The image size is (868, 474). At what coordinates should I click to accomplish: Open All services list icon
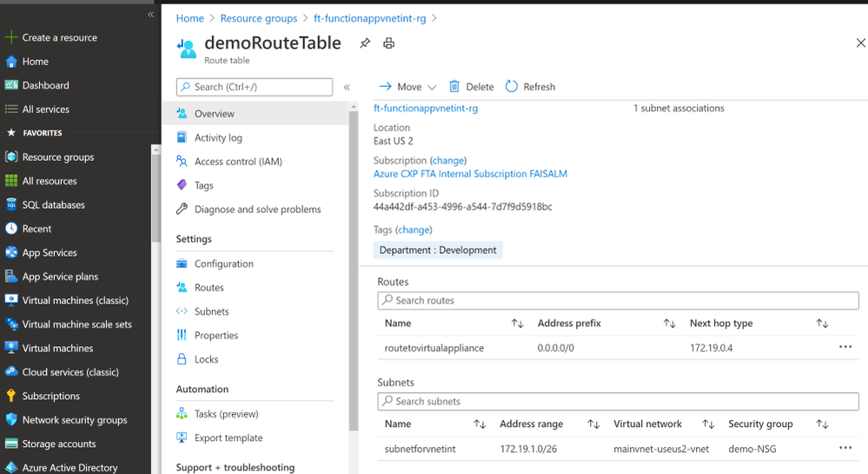pos(11,110)
